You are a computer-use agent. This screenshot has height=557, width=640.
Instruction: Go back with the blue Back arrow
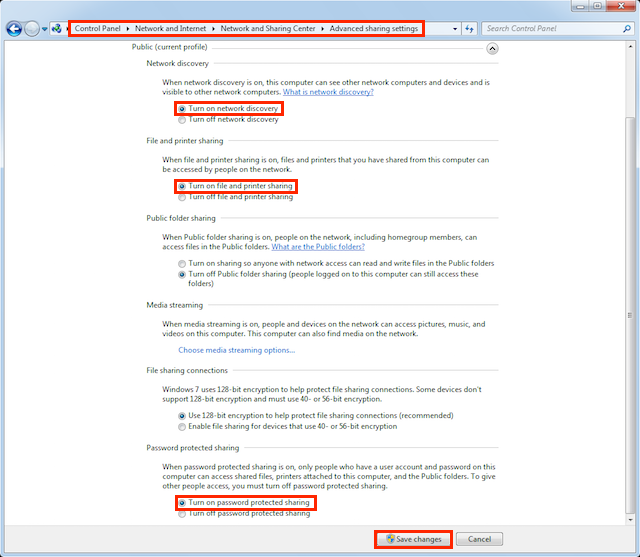coord(14,29)
